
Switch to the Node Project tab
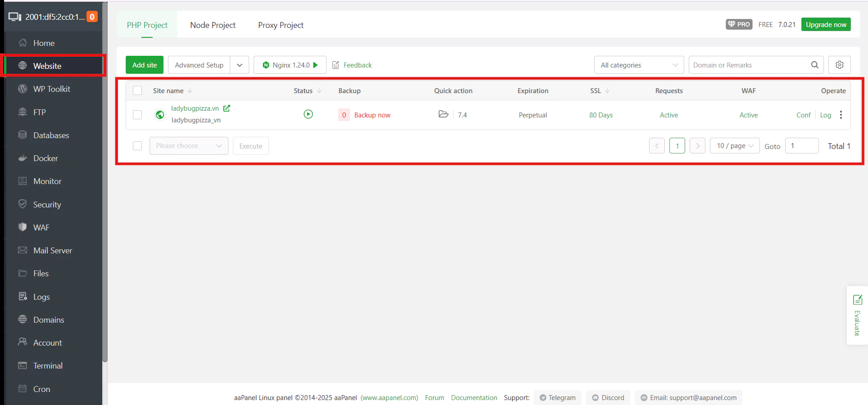tap(213, 25)
